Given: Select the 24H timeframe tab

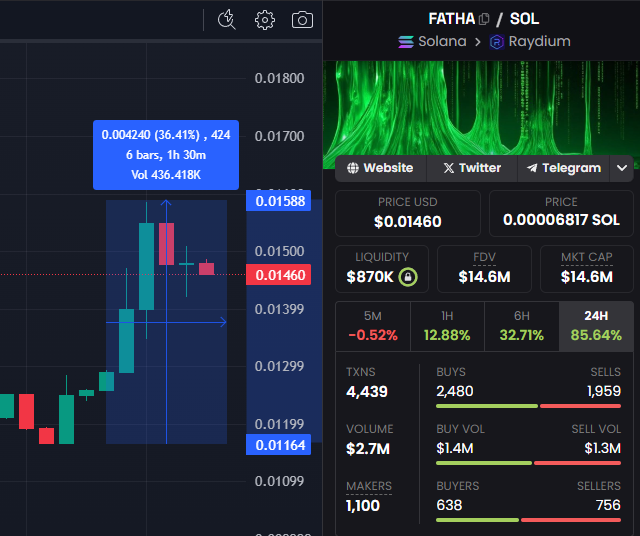Looking at the screenshot, I should 596,326.
